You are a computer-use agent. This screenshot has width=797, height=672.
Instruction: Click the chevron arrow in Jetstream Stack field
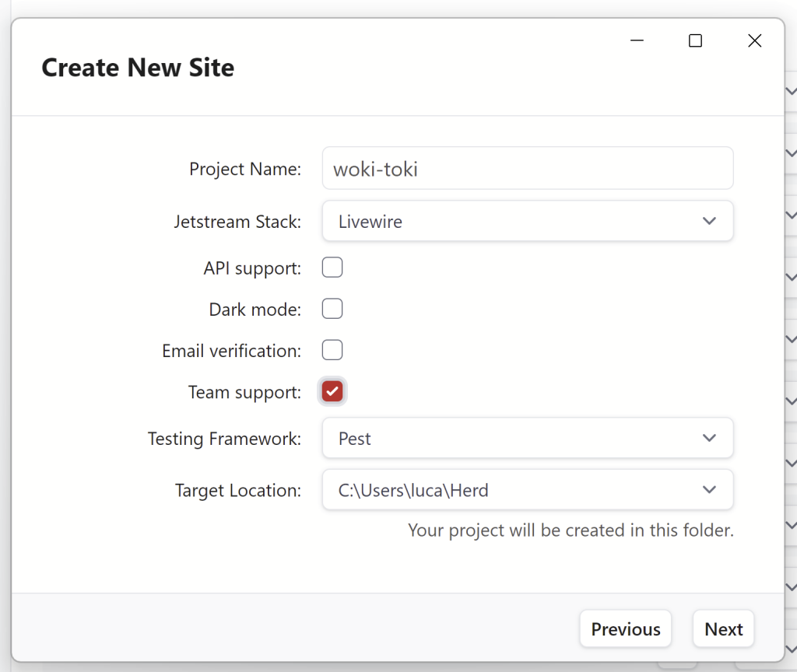709,222
